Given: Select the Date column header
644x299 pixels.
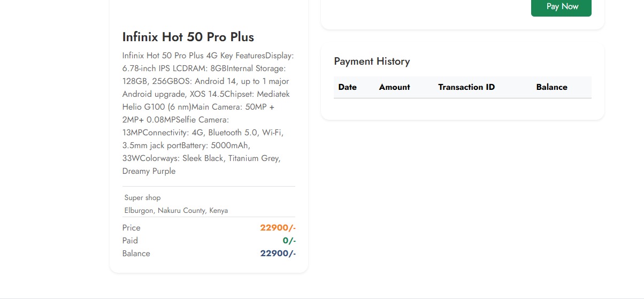Looking at the screenshot, I should [x=347, y=87].
